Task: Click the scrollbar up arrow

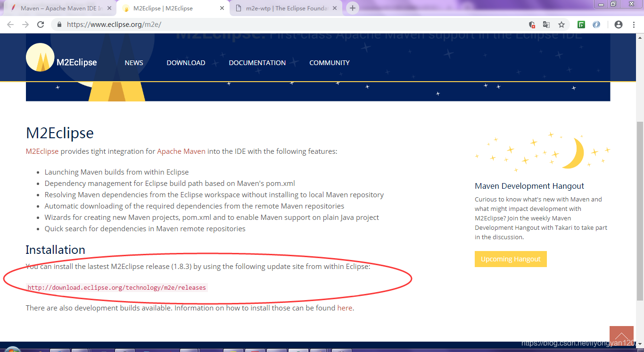Action: pyautogui.click(x=640, y=38)
